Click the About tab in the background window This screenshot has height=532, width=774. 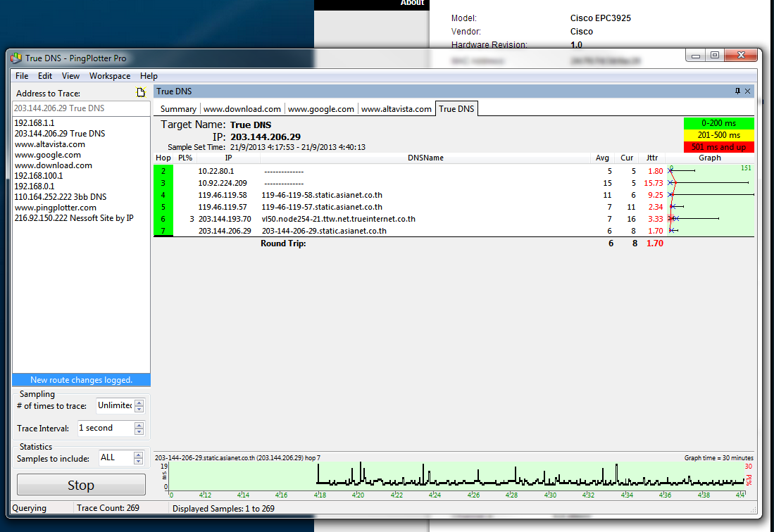coord(412,3)
